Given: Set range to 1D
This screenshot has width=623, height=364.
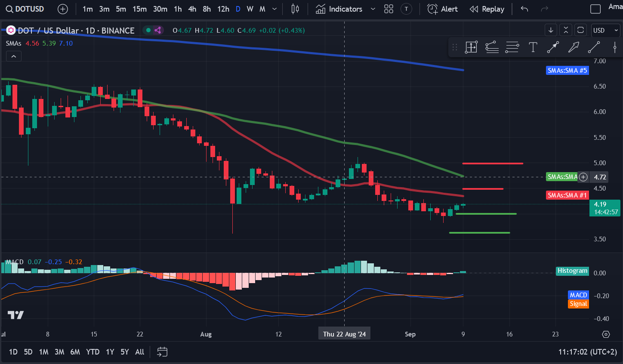Looking at the screenshot, I should tap(13, 352).
